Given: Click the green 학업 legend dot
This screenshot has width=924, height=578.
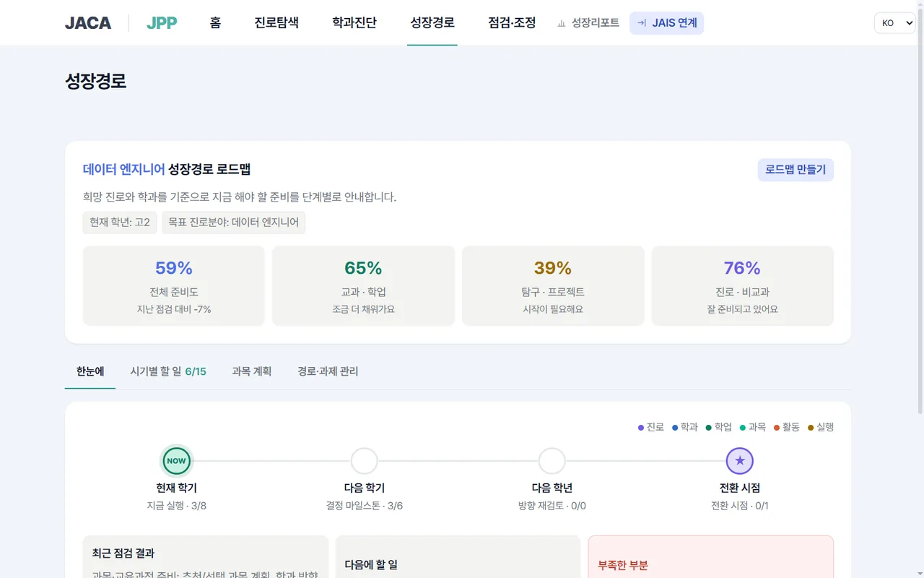Looking at the screenshot, I should (x=709, y=428).
